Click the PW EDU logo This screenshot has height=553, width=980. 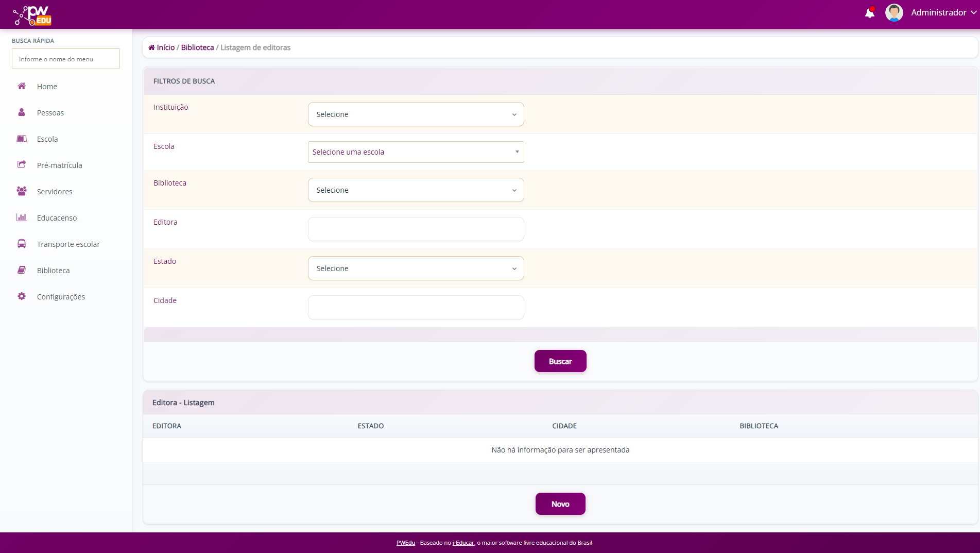click(32, 15)
